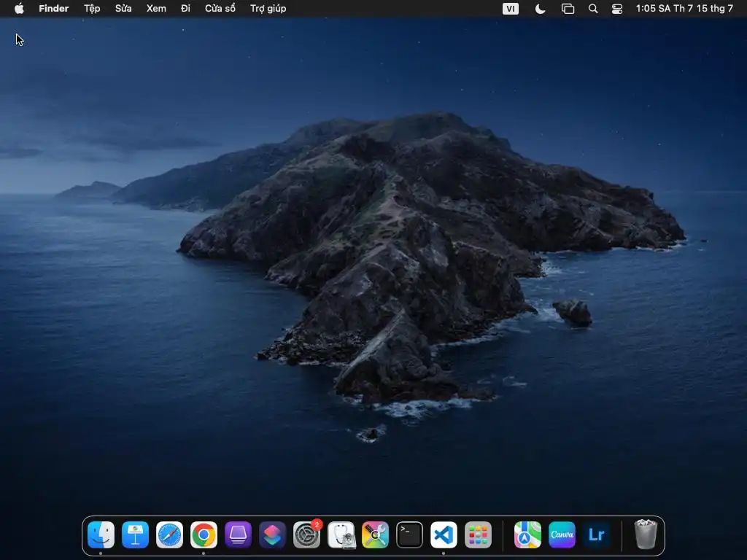Launch Keynote from the Dock
The image size is (747, 560).
tap(135, 534)
